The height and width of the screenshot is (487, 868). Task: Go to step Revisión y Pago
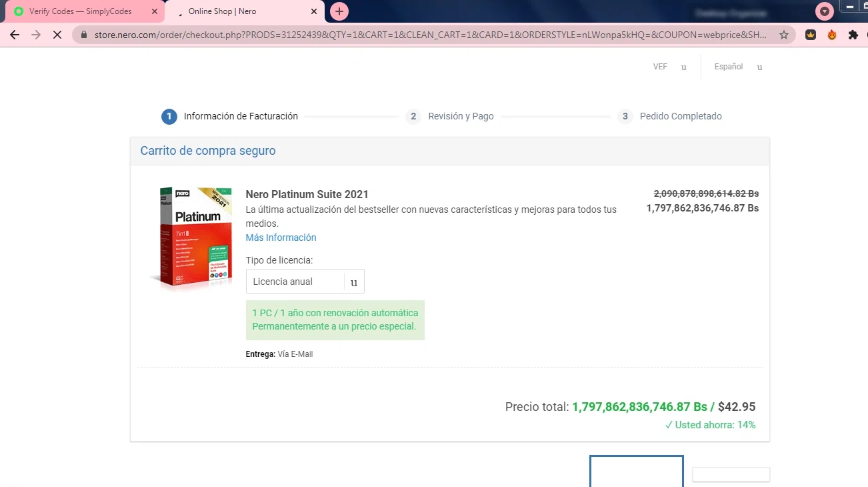coord(450,116)
